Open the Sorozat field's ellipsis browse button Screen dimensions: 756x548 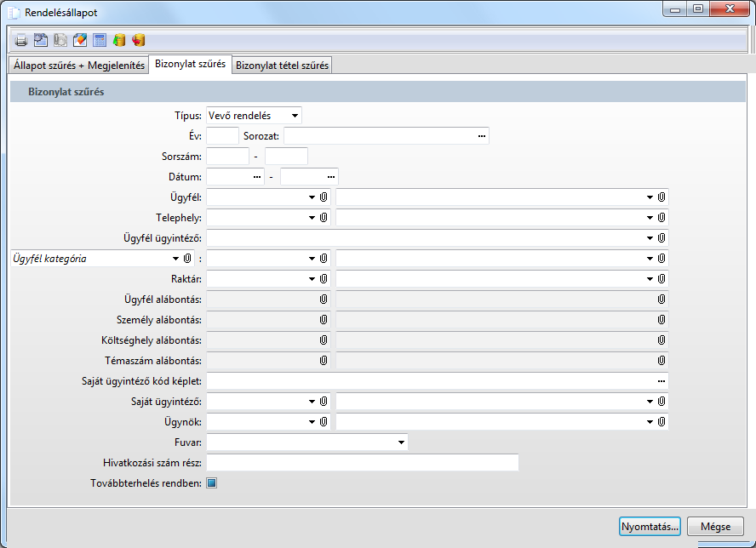pyautogui.click(x=481, y=136)
